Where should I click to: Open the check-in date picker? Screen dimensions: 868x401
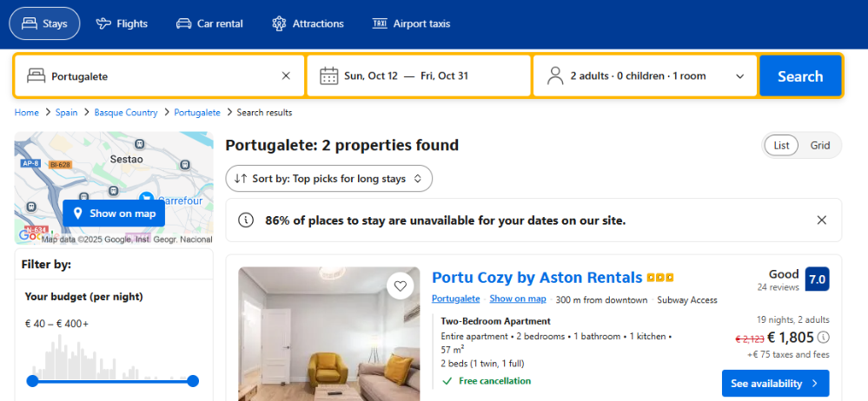coord(371,76)
